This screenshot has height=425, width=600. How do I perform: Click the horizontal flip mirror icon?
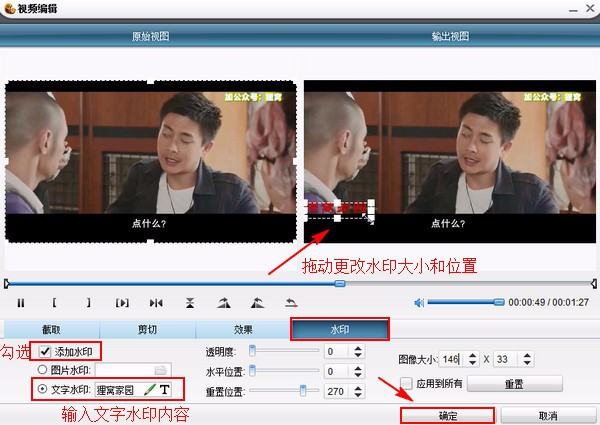pyautogui.click(x=156, y=303)
